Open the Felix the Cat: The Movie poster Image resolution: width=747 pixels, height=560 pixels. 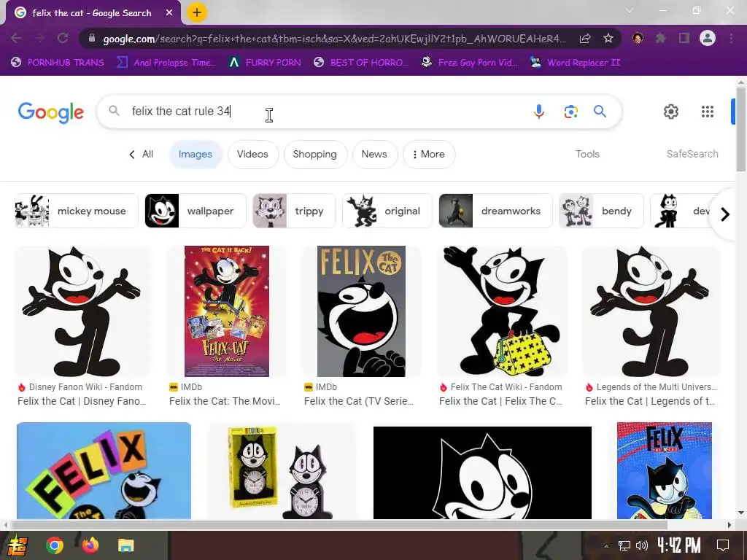[x=227, y=311]
